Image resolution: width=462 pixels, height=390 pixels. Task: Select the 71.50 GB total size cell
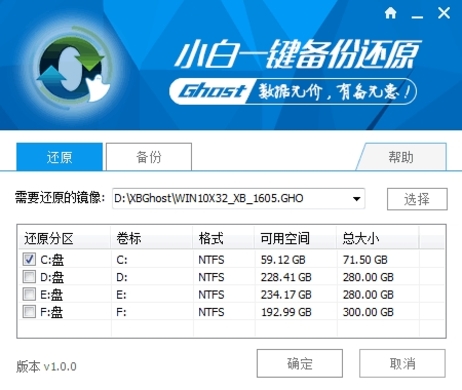[365, 260]
